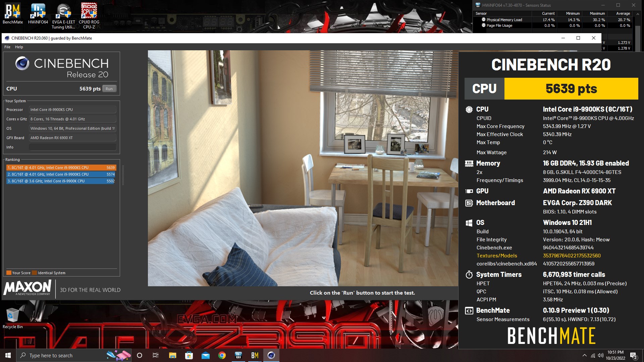The width and height of the screenshot is (644, 362).
Task: Click the Page File Usage sensor icon
Action: point(484,25)
